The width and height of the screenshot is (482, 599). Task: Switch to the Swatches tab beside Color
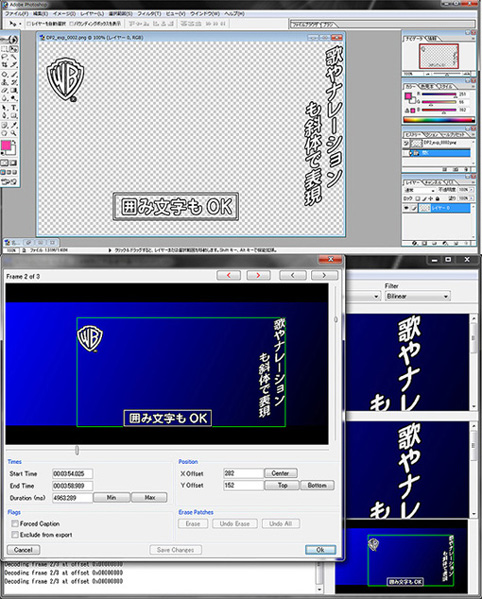click(427, 86)
